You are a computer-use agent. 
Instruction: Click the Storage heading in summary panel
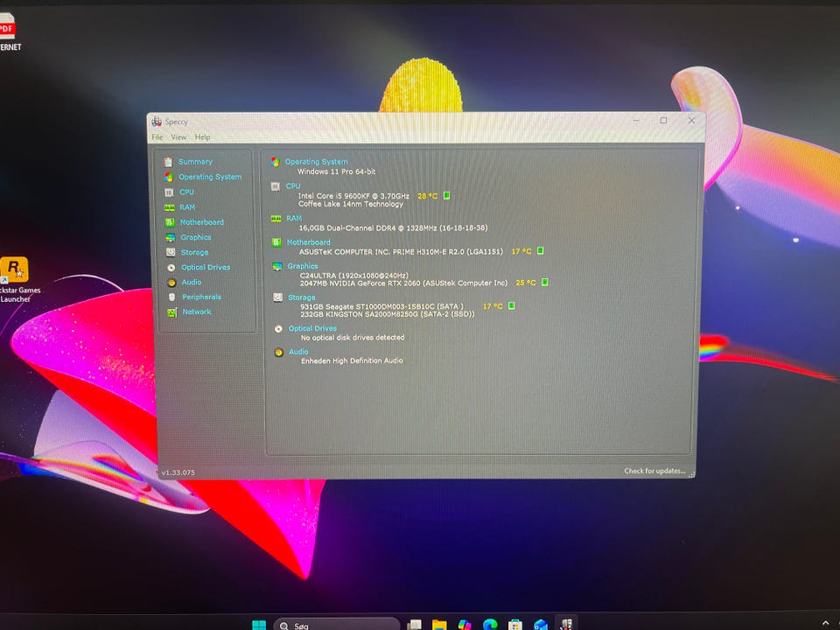(302, 297)
